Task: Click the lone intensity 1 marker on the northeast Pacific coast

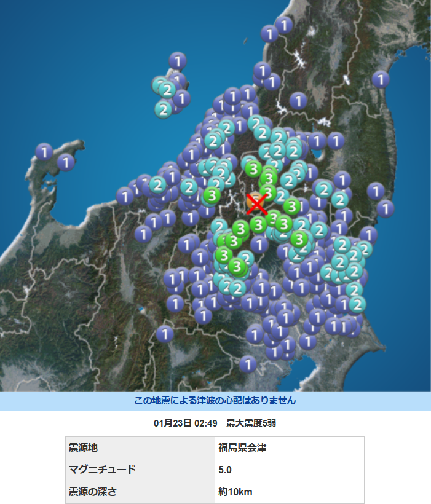Action: click(381, 79)
